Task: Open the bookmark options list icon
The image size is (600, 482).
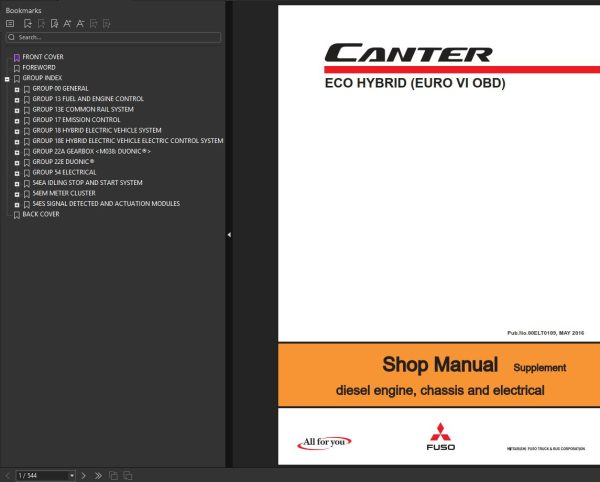Action: click(x=10, y=24)
